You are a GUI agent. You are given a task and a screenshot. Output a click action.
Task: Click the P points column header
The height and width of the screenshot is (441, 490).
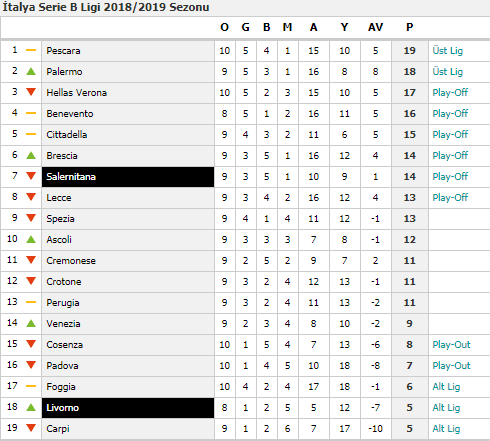(x=410, y=27)
